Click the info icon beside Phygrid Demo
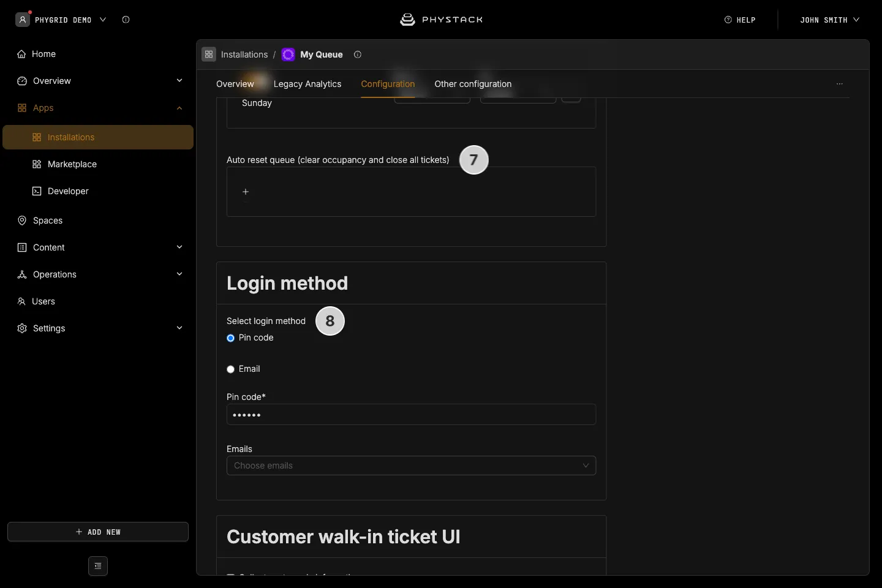882x588 pixels. [x=126, y=20]
